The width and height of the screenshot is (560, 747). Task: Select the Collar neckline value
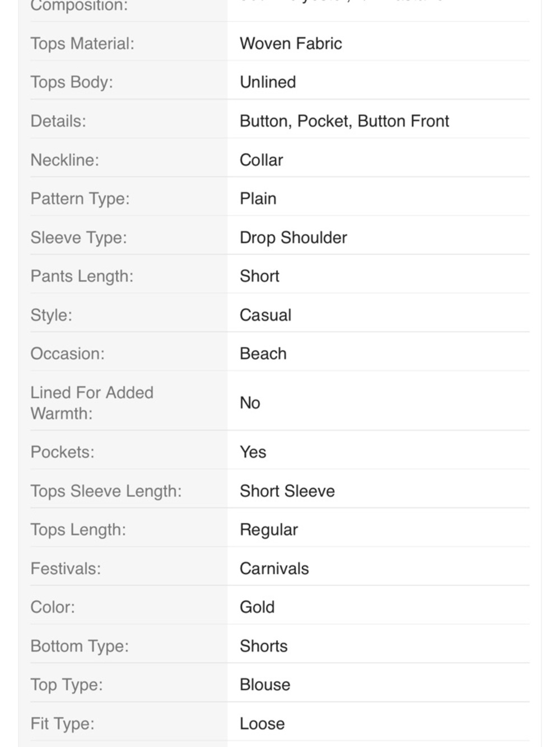262,160
